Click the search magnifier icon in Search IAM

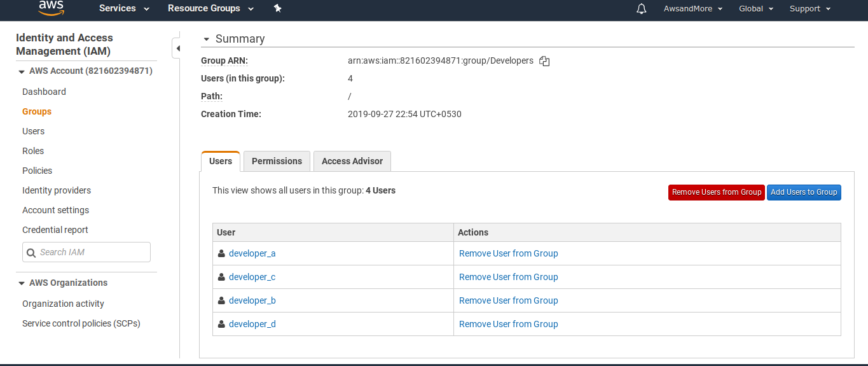[x=31, y=253]
